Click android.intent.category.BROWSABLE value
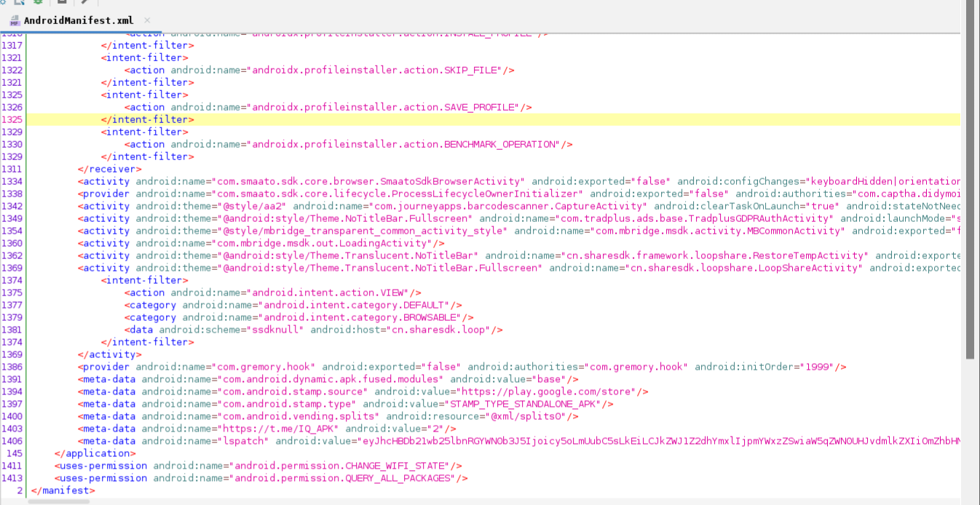The width and height of the screenshot is (980, 505). pos(360,317)
